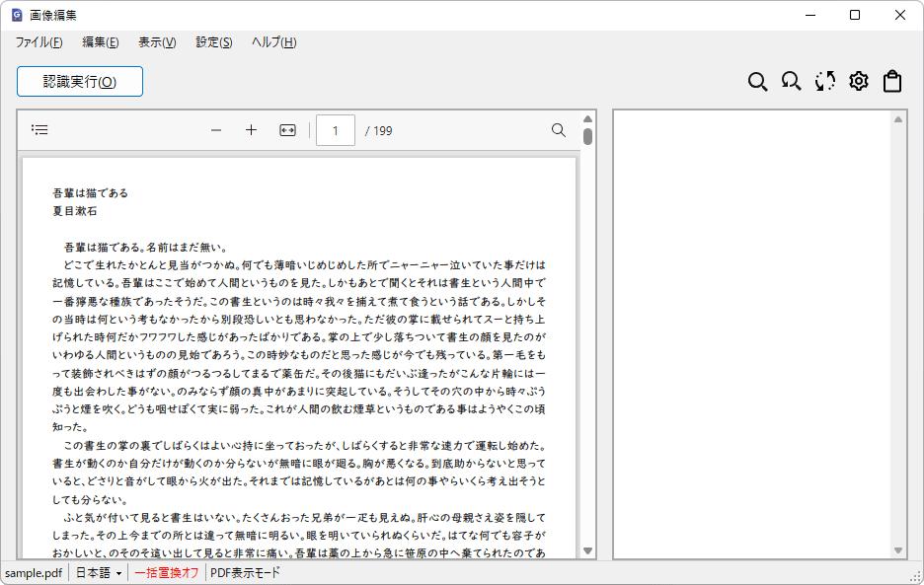
Task: Close the 画像編集 window
Action: (900, 16)
